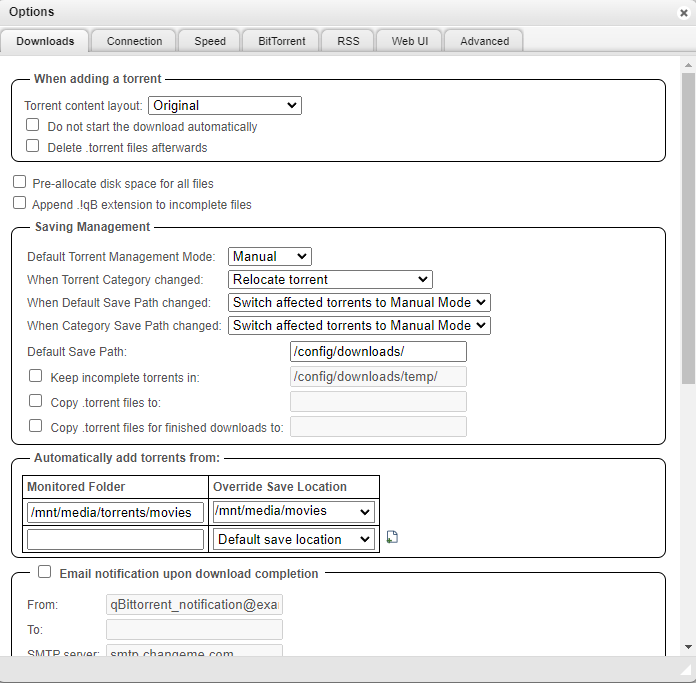
Task: Open the BitTorrent tab
Action: [282, 41]
